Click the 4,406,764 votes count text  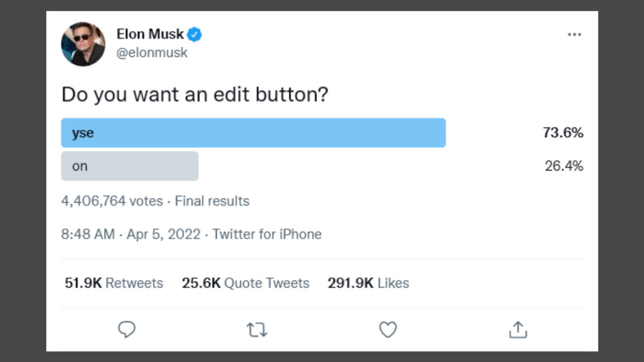(112, 201)
